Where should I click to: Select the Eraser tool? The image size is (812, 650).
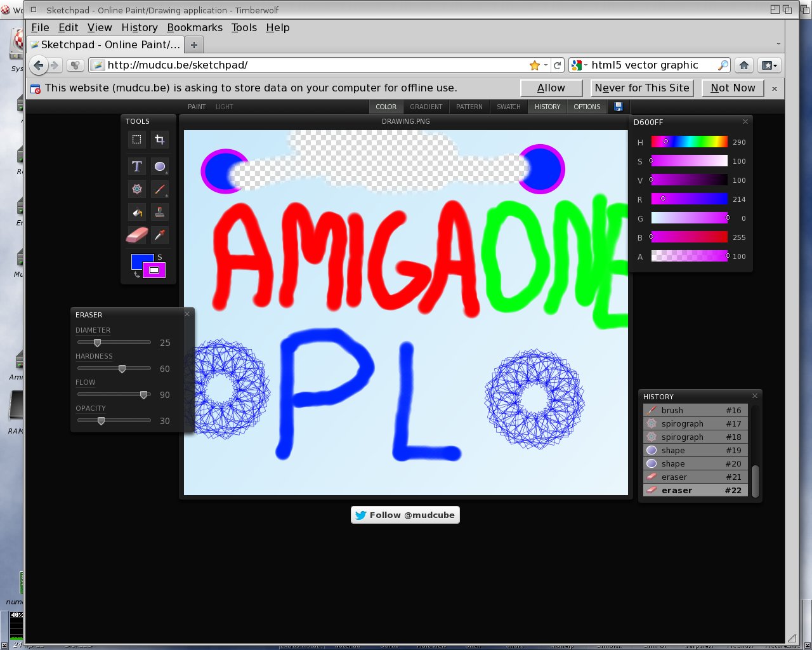point(136,235)
